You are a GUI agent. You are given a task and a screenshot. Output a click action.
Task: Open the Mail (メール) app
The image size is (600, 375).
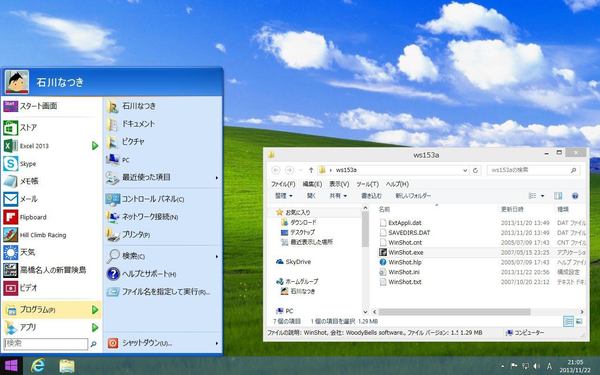pos(51,199)
